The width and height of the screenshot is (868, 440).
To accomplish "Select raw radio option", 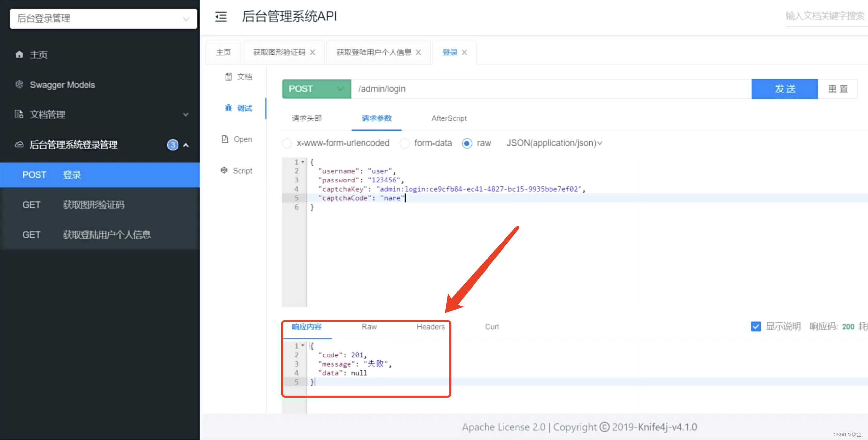I will tap(467, 143).
